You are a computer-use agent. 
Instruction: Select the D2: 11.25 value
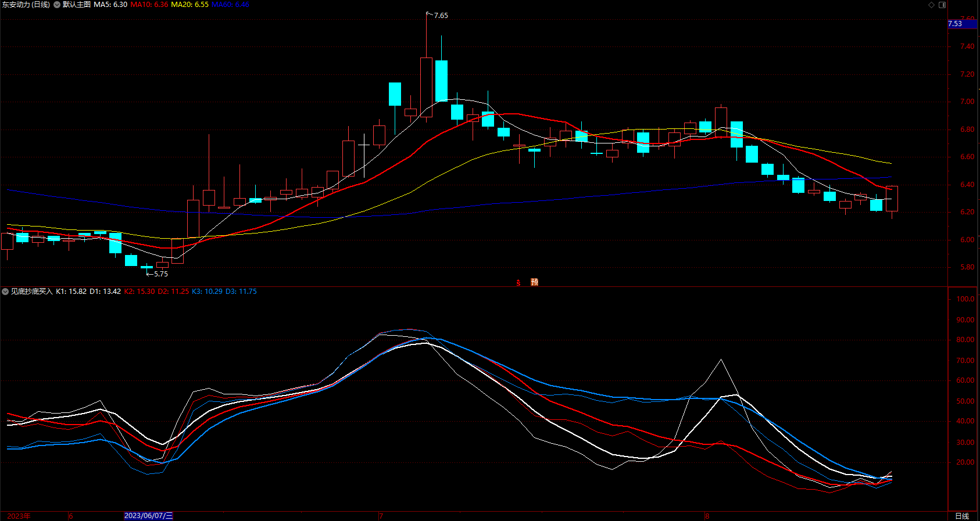(173, 292)
